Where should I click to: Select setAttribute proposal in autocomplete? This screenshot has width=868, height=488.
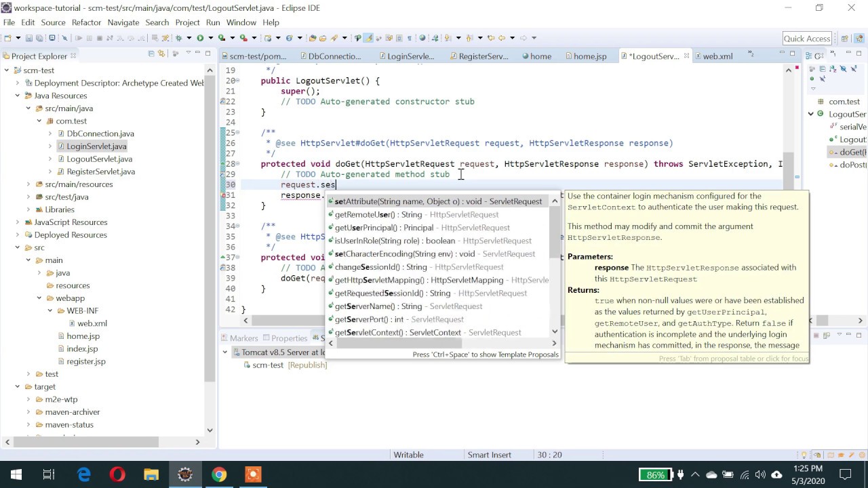(x=439, y=201)
